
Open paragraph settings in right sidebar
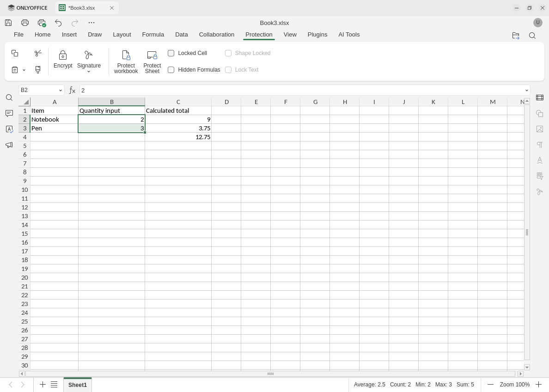540,145
